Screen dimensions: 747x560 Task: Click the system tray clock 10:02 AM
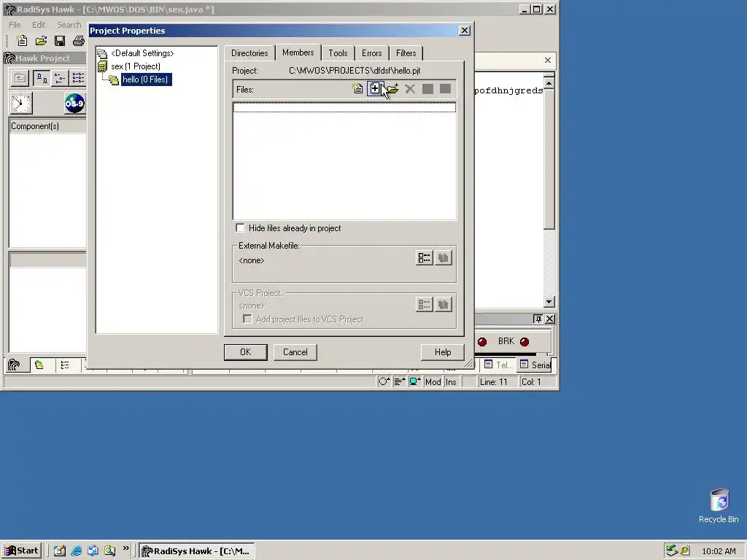point(719,551)
